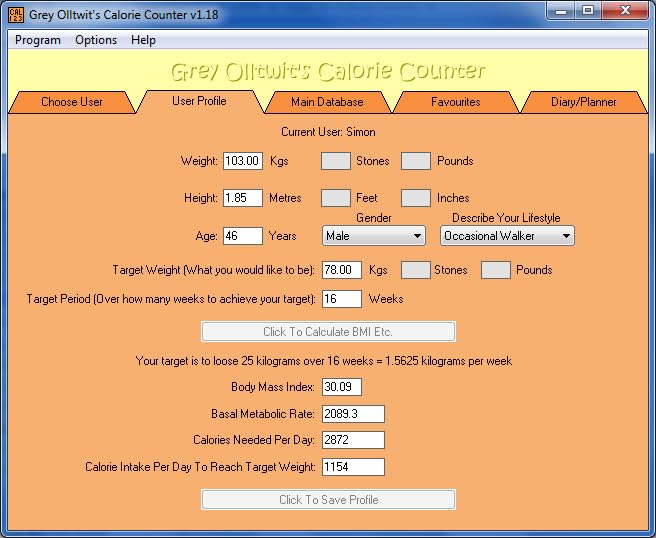Image resolution: width=656 pixels, height=538 pixels.
Task: Click the 'Describe Your Lifestyle' label
Action: (x=506, y=218)
